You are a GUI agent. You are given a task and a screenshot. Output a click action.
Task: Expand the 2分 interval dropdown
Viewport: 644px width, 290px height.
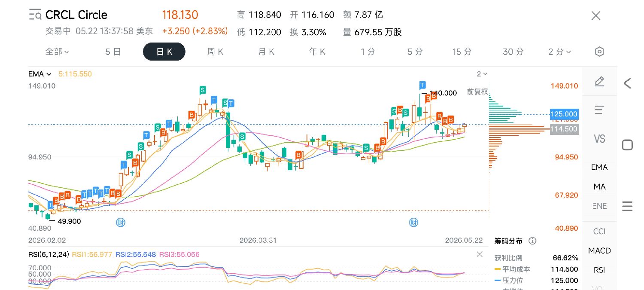tap(559, 52)
